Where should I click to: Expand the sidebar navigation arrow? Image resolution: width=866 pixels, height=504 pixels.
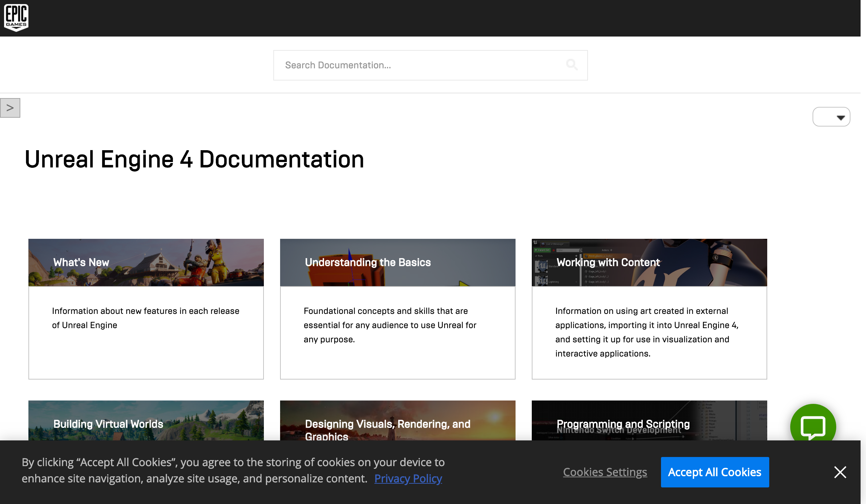(10, 108)
